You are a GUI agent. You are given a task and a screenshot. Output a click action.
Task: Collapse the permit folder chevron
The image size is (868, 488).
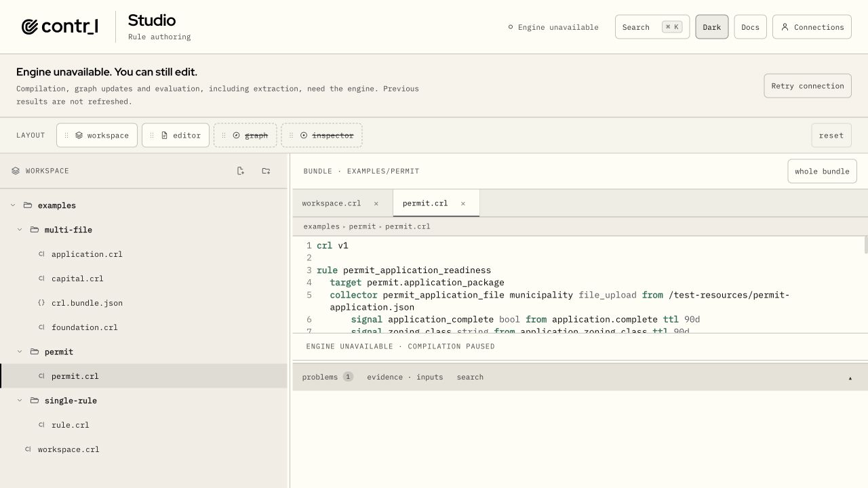point(20,352)
